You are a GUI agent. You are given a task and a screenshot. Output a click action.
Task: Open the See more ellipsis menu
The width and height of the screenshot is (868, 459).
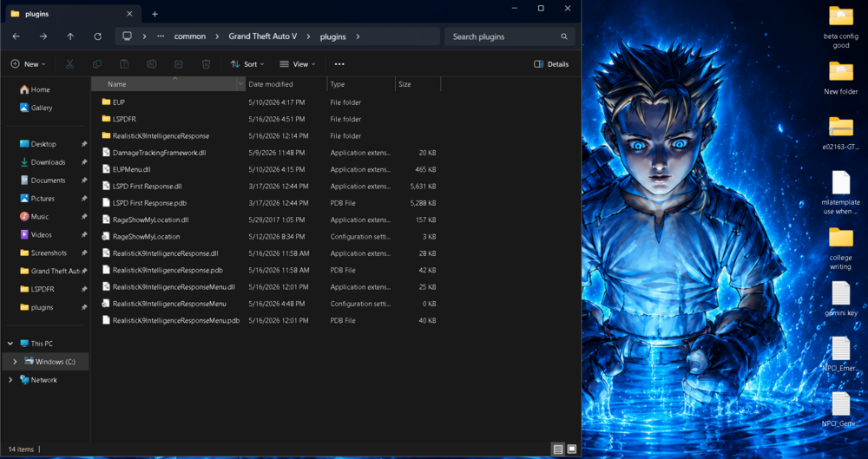[339, 64]
